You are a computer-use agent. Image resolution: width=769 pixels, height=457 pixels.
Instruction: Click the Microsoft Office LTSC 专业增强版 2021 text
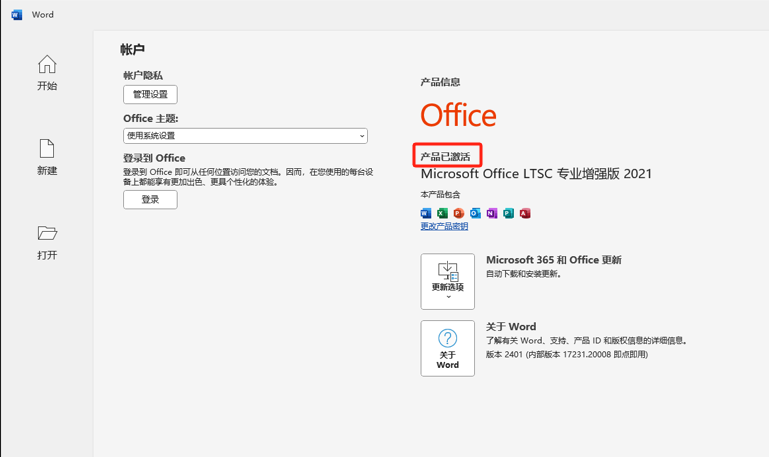[x=537, y=174]
